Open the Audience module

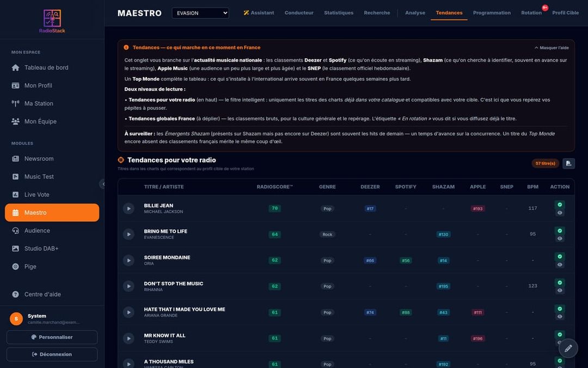point(52,231)
